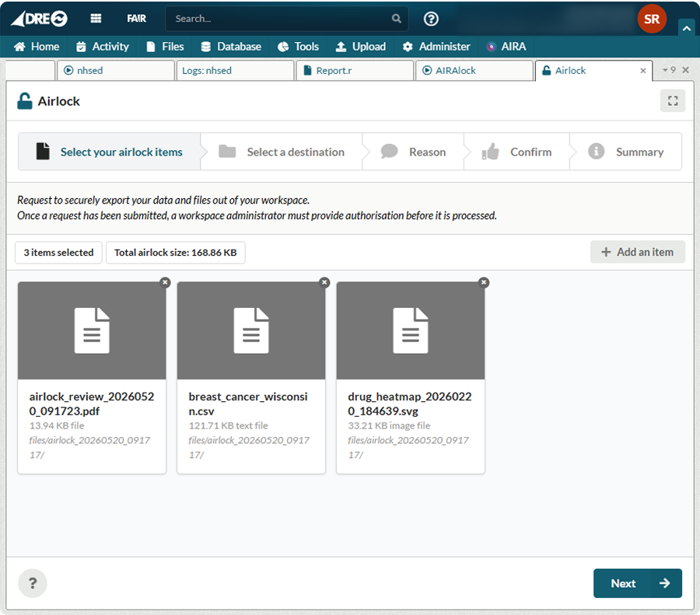
Task: Open the apps grid menu
Action: [x=96, y=19]
